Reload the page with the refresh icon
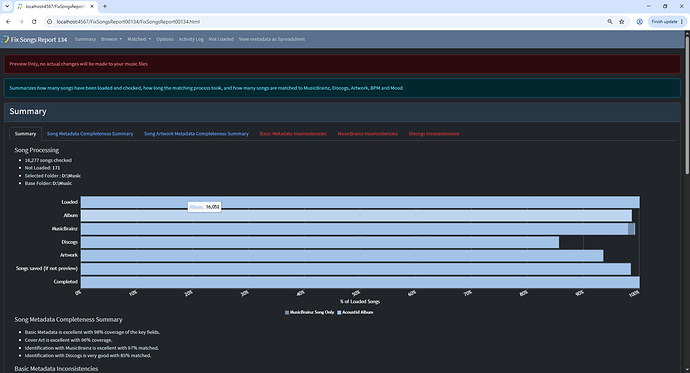The height and width of the screenshot is (373, 690). (x=34, y=22)
